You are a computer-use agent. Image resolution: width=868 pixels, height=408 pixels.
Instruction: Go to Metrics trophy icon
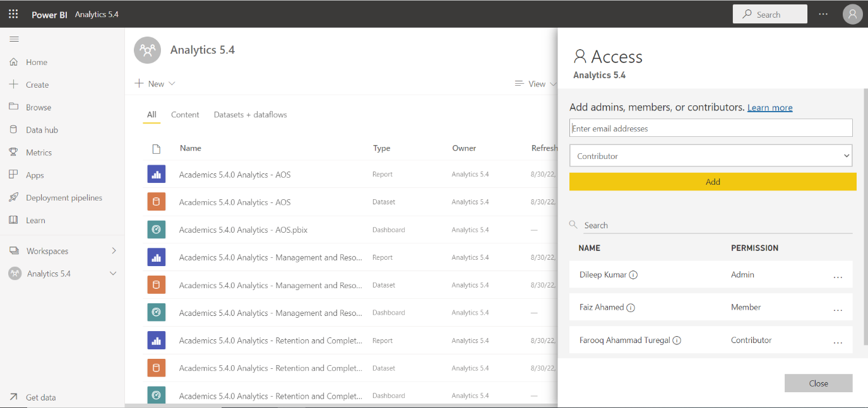pyautogui.click(x=13, y=153)
